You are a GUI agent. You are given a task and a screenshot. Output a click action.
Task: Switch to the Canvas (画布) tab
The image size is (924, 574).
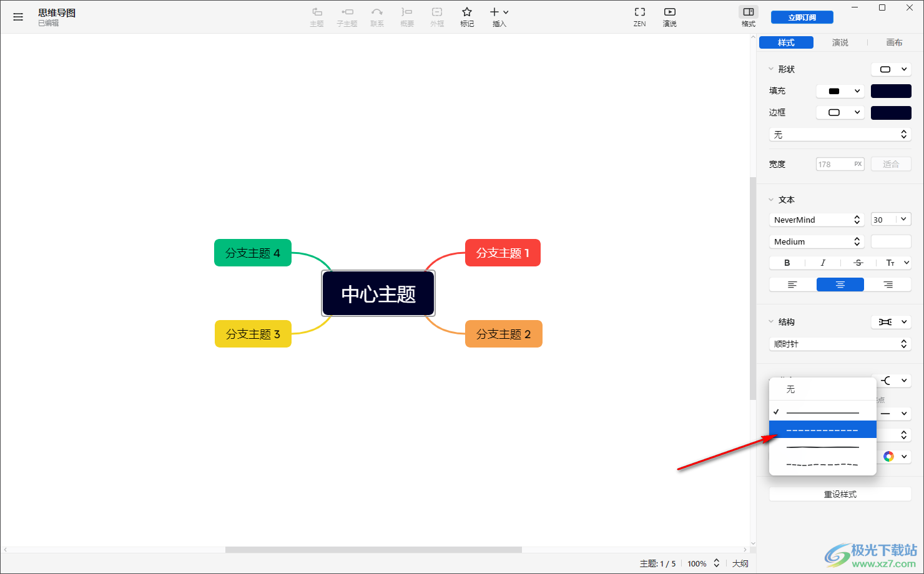[x=895, y=42]
